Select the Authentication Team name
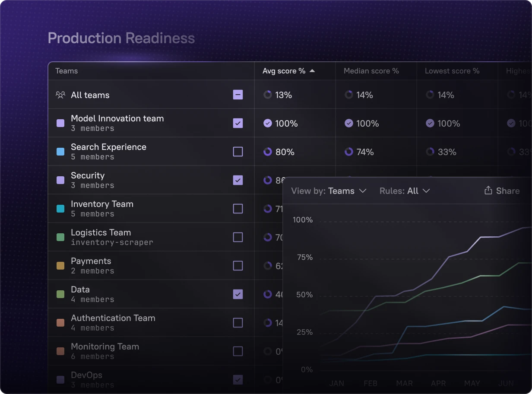The width and height of the screenshot is (532, 394). (113, 318)
